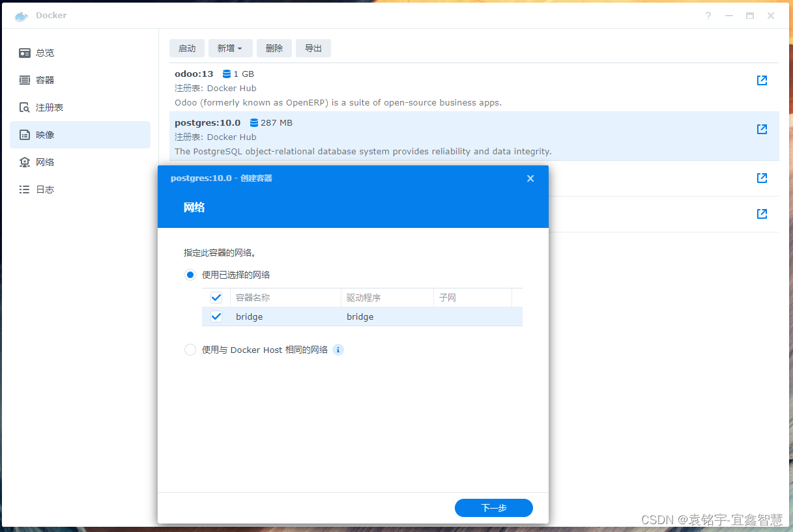Image resolution: width=793 pixels, height=532 pixels.
Task: Select the postgres:10.0 image title
Action: 207,123
